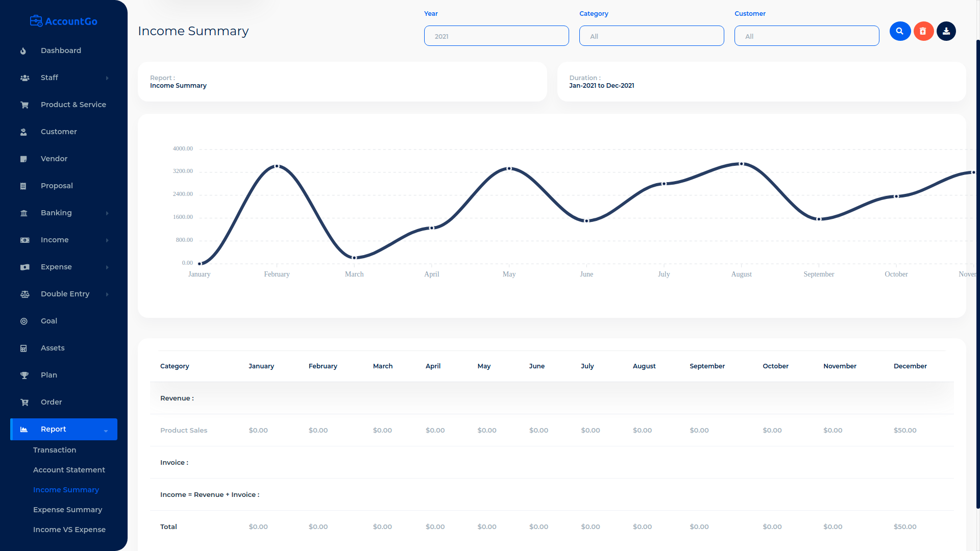Click the February data point on chart
Viewport: 980px width, 551px height.
pos(277,166)
